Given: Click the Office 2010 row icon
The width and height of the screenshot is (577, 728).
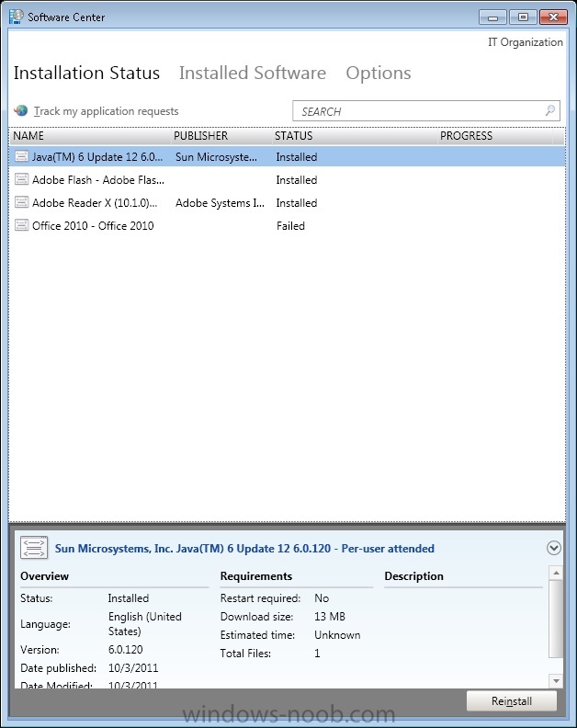Looking at the screenshot, I should (21, 225).
